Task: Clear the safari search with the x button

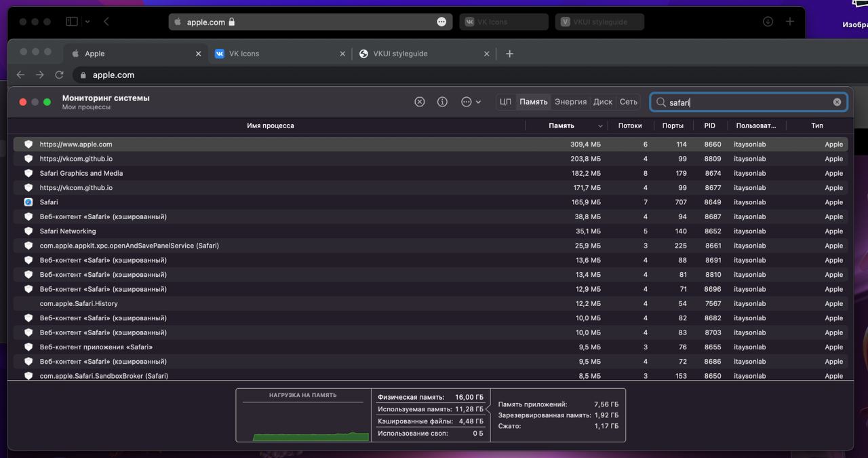Action: coord(837,102)
